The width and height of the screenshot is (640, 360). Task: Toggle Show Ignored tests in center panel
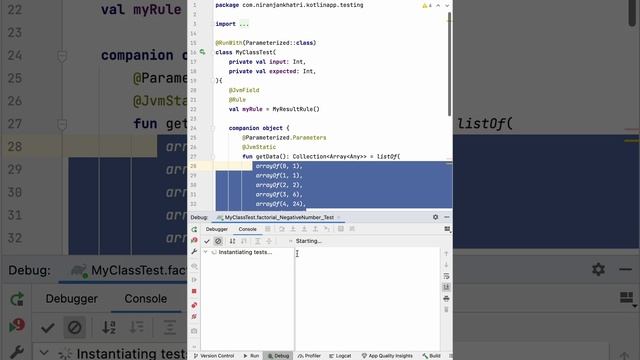218,241
